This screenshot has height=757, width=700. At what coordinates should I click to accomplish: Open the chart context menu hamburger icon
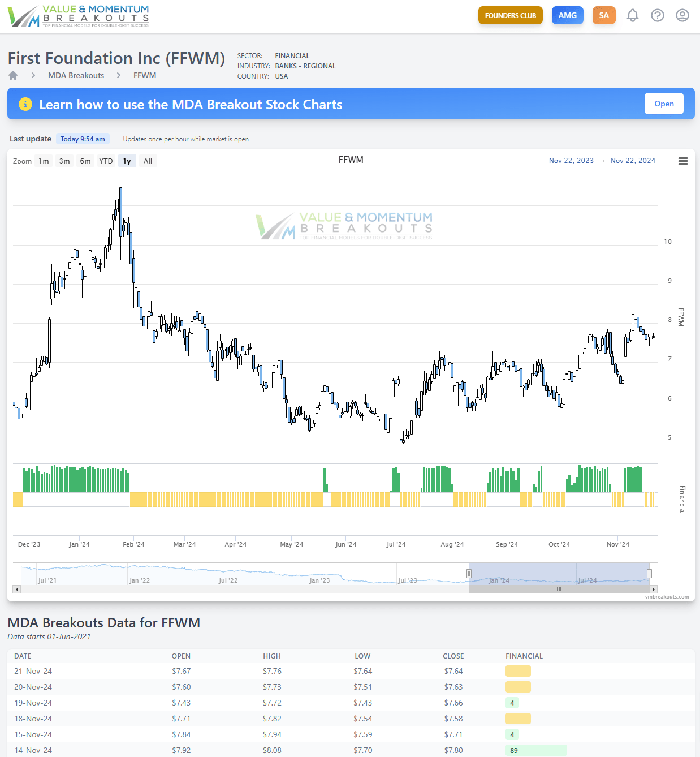(x=683, y=161)
